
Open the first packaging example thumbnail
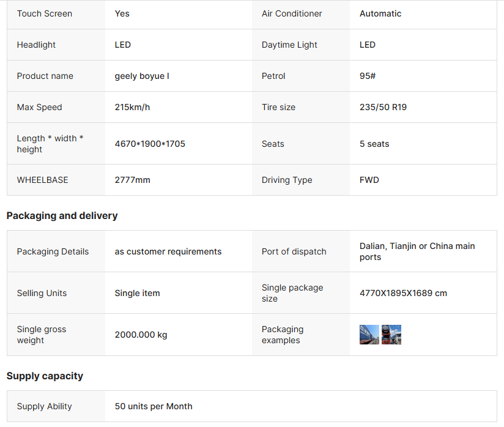tap(369, 335)
